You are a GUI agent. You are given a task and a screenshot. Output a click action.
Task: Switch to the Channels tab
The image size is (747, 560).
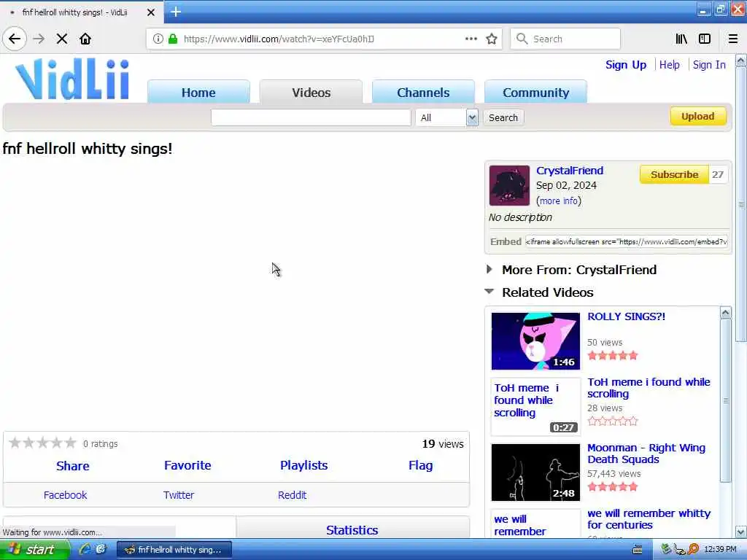coord(423,92)
